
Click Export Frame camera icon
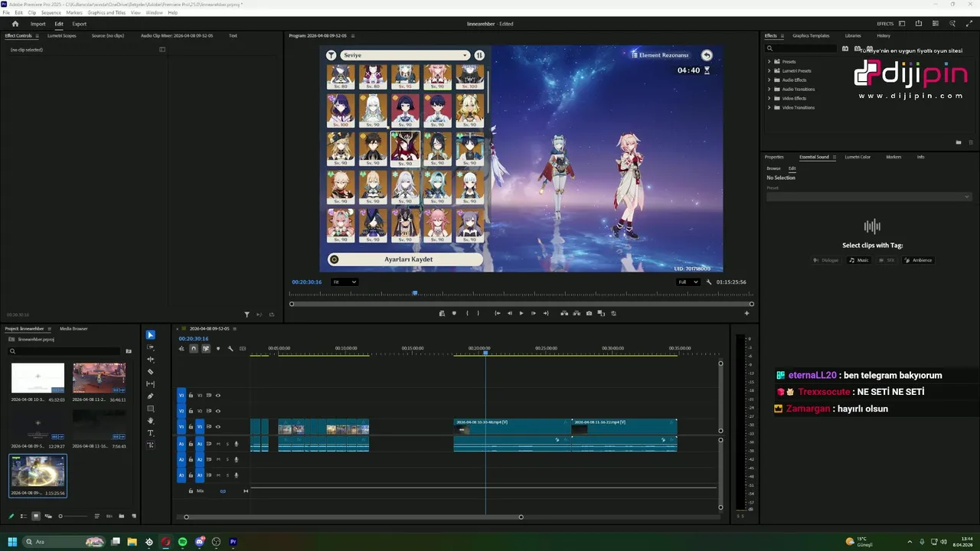[589, 313]
